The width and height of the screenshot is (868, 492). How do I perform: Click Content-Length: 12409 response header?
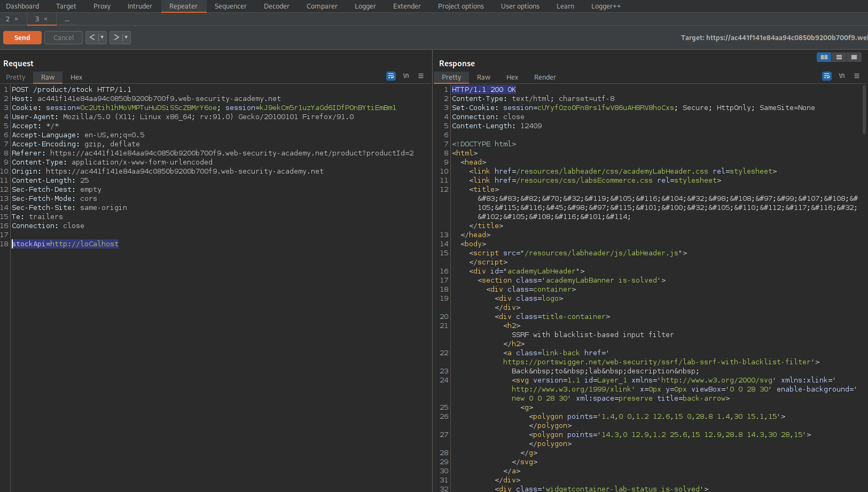(497, 126)
